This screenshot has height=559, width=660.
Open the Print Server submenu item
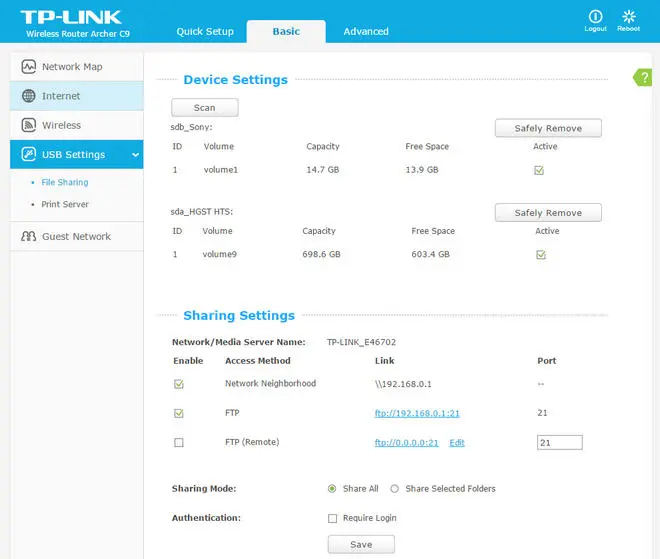click(x=65, y=204)
